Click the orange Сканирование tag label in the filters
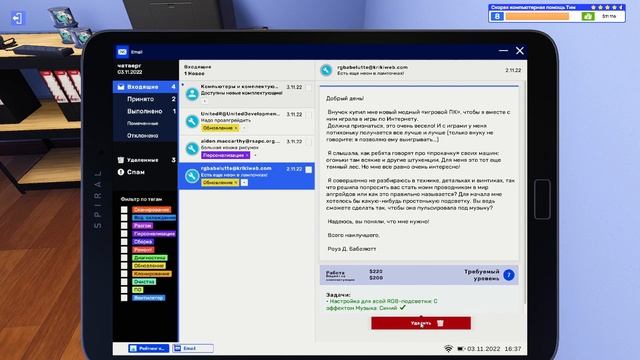This screenshot has width=640, height=360. pyautogui.click(x=151, y=210)
